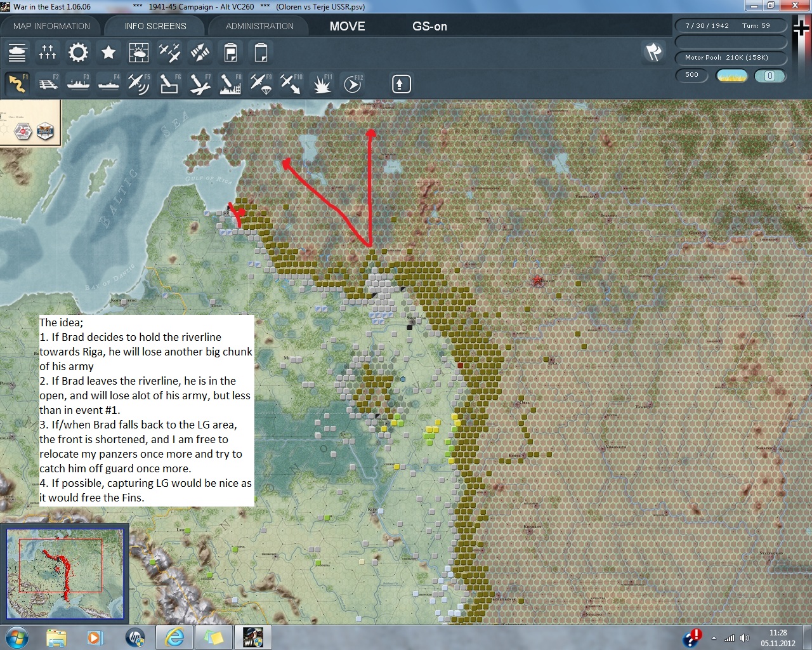Click the up-arrow toolbar button
Viewport: 812px width, 650px height.
[x=402, y=84]
